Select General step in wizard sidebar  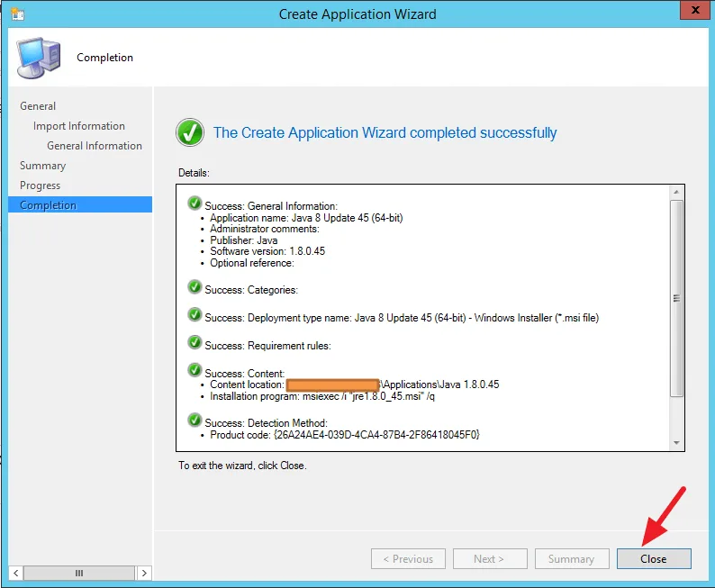(x=38, y=106)
